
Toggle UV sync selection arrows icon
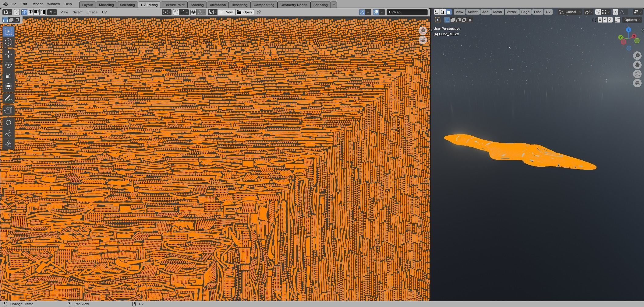click(x=16, y=12)
